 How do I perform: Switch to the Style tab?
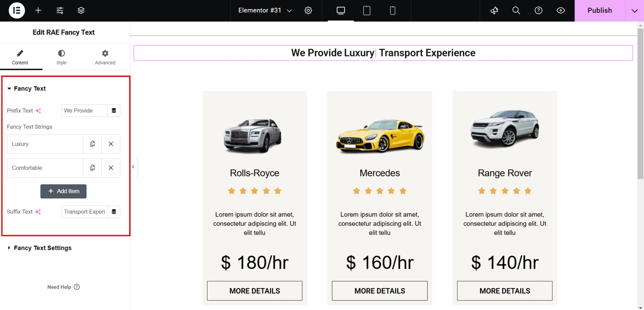[61, 57]
